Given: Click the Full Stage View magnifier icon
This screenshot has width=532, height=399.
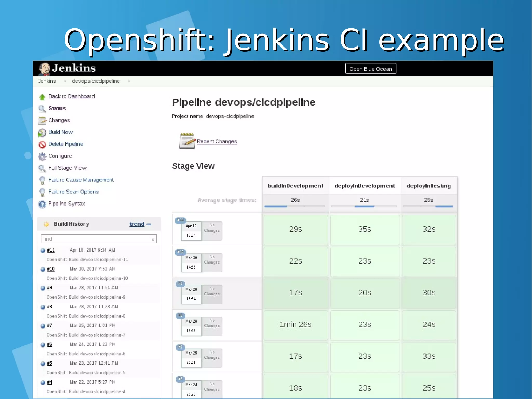Looking at the screenshot, I should pos(42,168).
